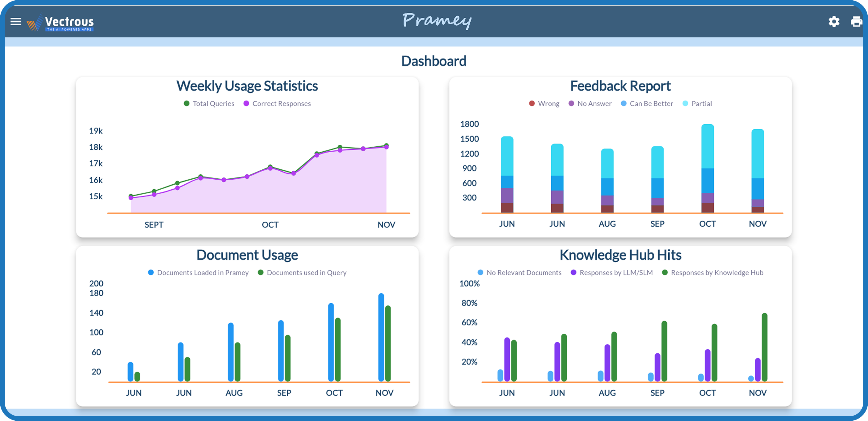Open the hamburger menu
Image resolution: width=868 pixels, height=421 pixels.
coord(16,21)
